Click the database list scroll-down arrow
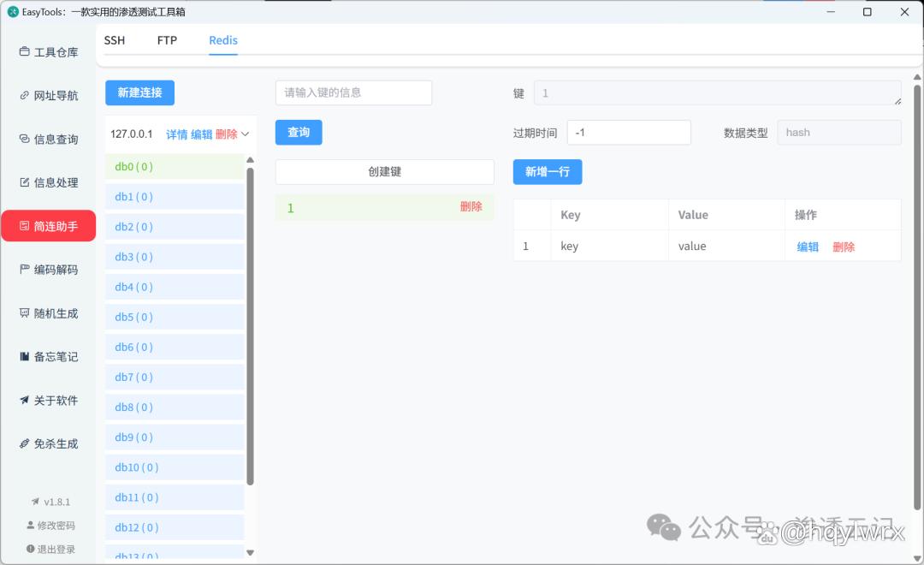 click(250, 553)
